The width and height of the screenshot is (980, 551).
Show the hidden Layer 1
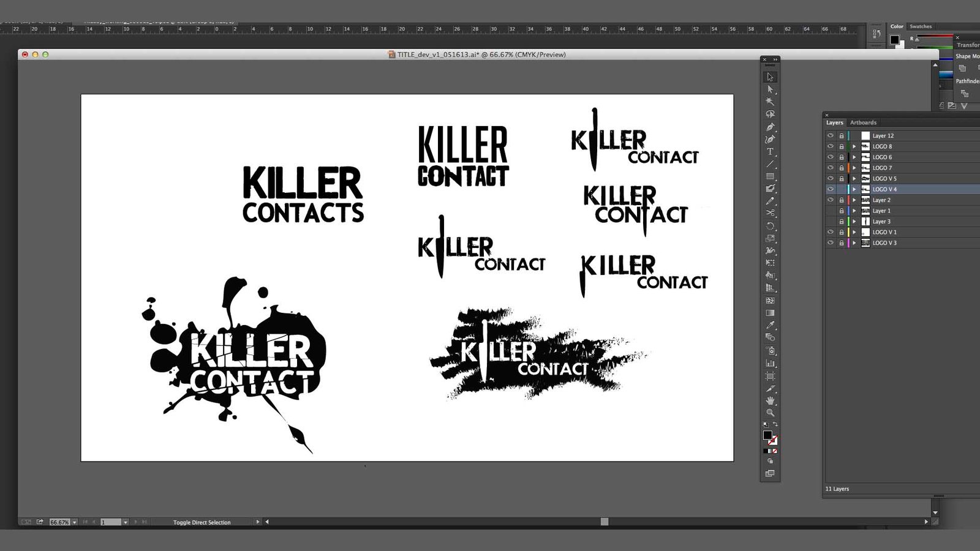point(831,211)
